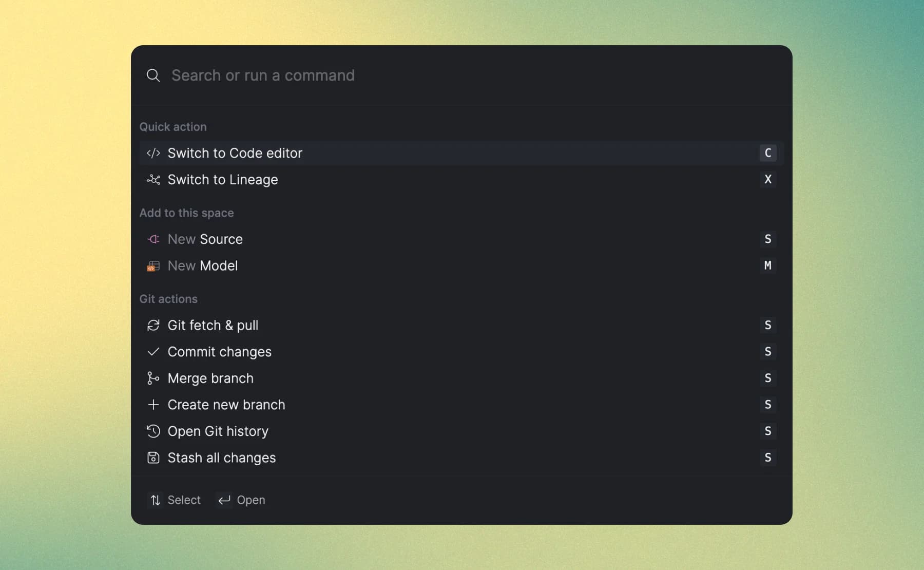Viewport: 924px width, 570px height.
Task: Click the return arrow Open hint icon
Action: pyautogui.click(x=224, y=500)
